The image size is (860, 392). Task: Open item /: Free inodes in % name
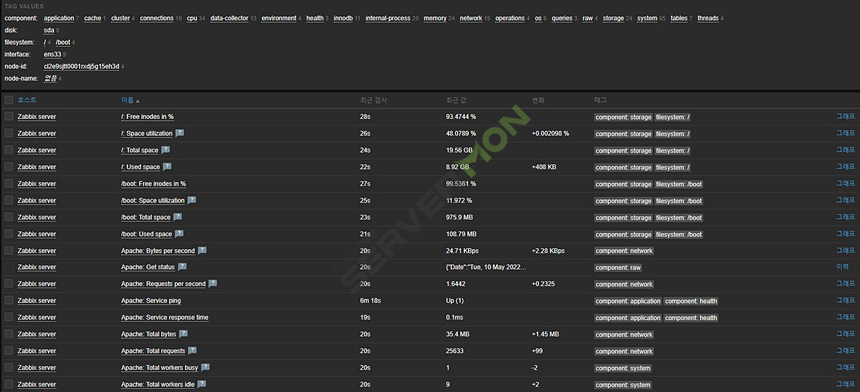(148, 117)
